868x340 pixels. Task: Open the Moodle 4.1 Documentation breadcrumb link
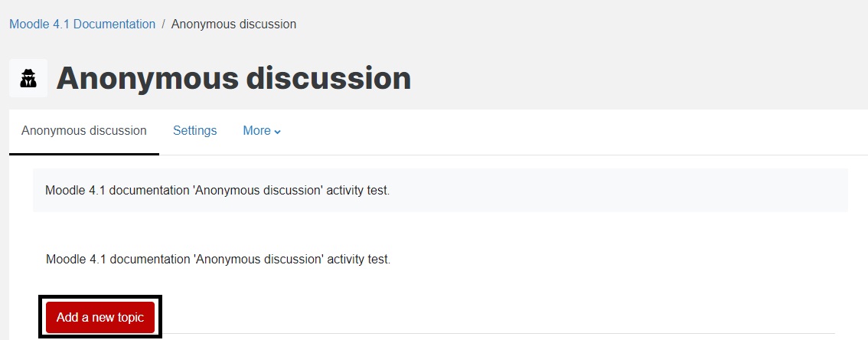coord(83,25)
